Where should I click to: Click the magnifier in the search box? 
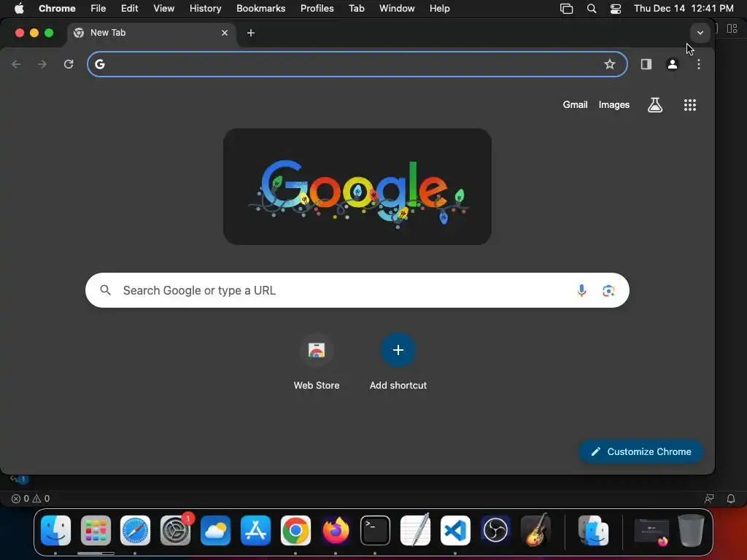click(106, 290)
